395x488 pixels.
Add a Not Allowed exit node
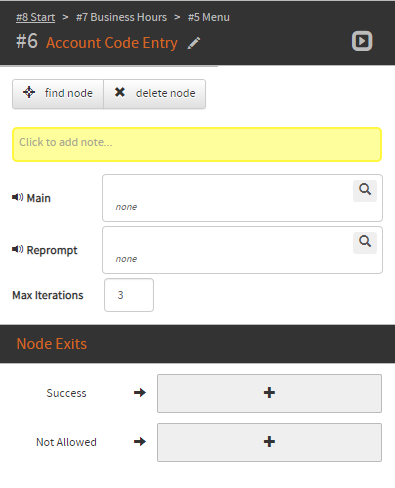[269, 442]
